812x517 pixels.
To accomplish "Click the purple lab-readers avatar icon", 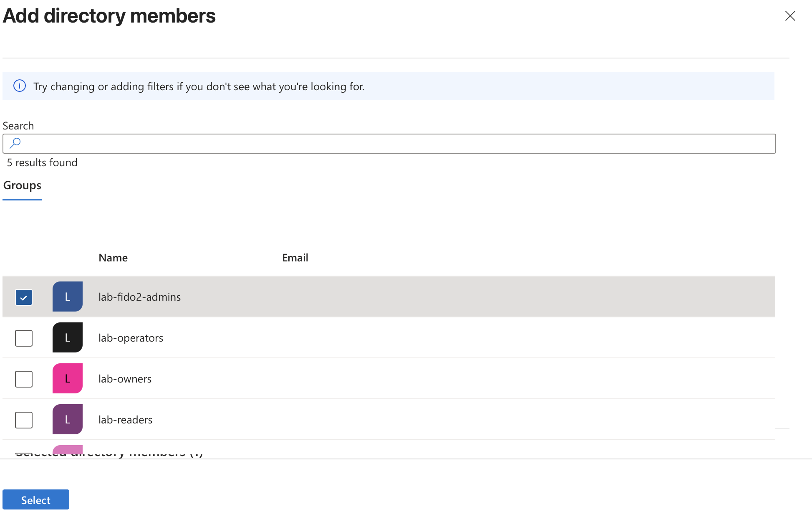I will pyautogui.click(x=68, y=419).
